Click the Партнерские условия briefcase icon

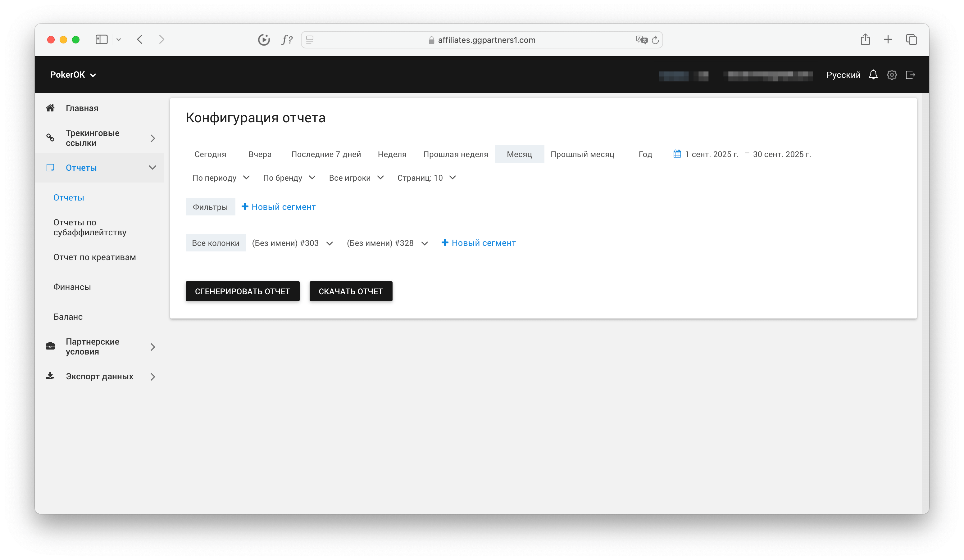point(50,346)
